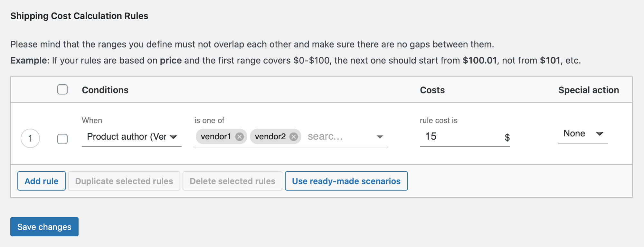644x247 pixels.
Task: Expand the Product author (Vendor) condition selector
Action: [x=129, y=137]
